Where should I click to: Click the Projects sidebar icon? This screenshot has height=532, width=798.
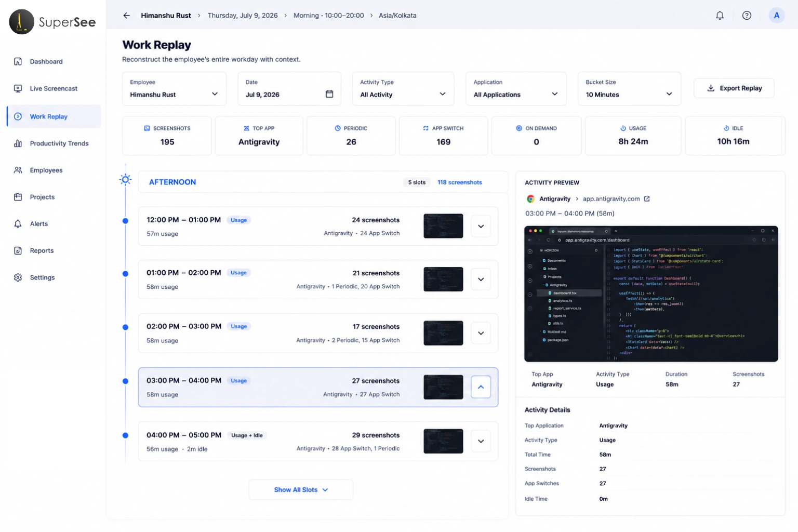click(x=18, y=197)
